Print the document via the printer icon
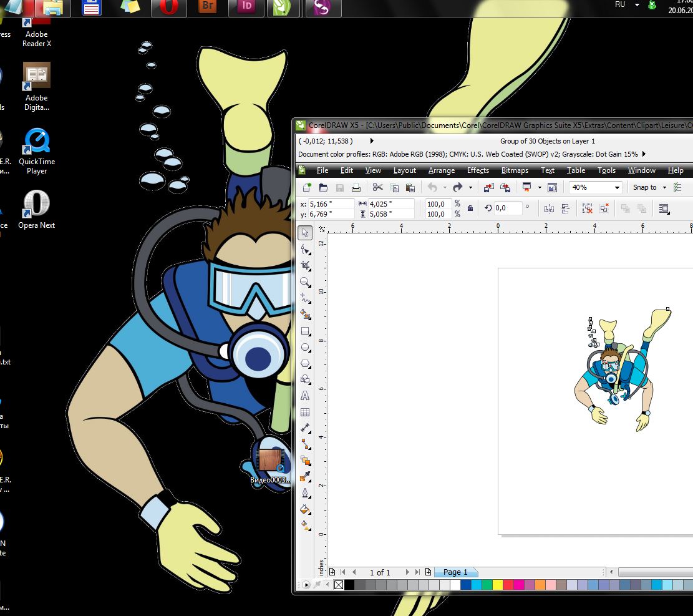Screen dimensions: 693x616 tap(356, 187)
